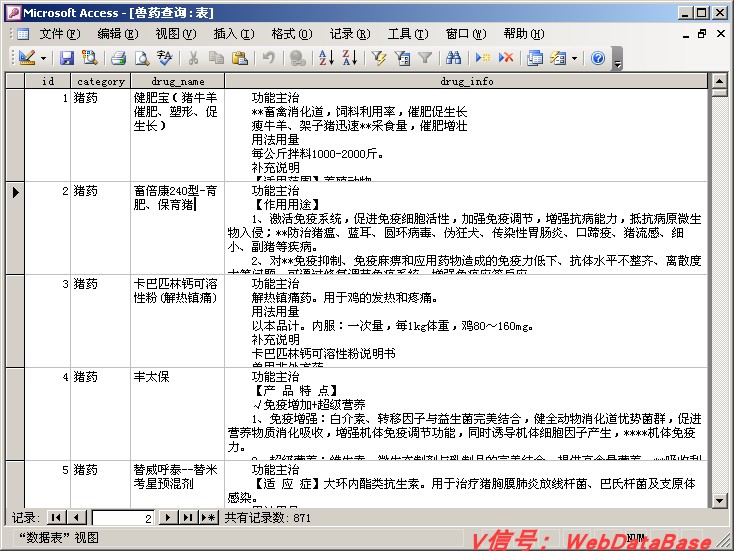Click drug name cell 卡巴匹林钙可溶性粉
This screenshot has width=734, height=551.
tap(177, 321)
